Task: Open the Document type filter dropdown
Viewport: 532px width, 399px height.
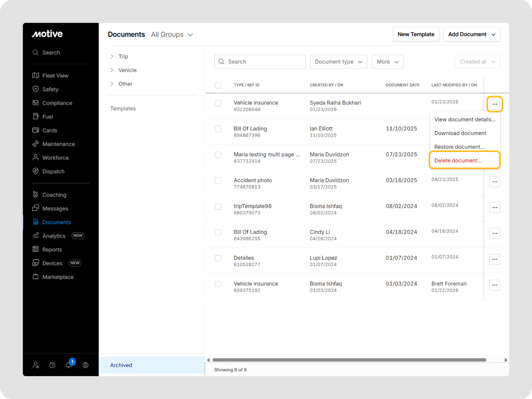Action: 338,62
